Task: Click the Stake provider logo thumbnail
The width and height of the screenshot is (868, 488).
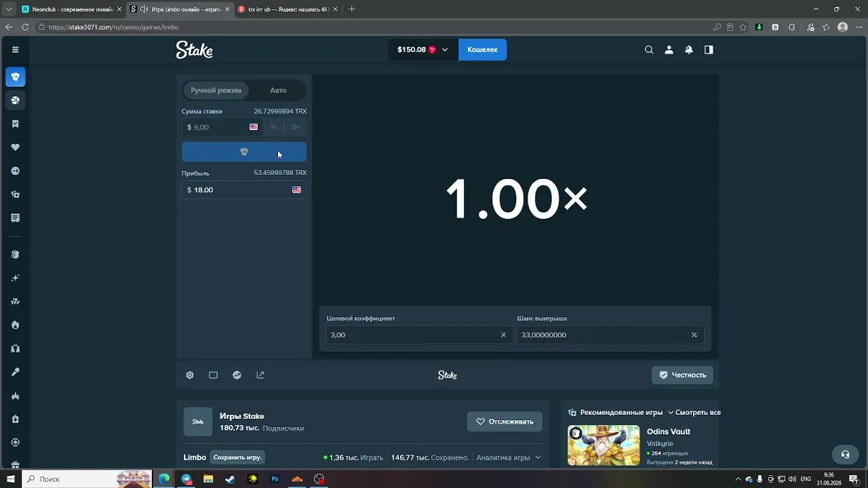Action: tap(198, 422)
